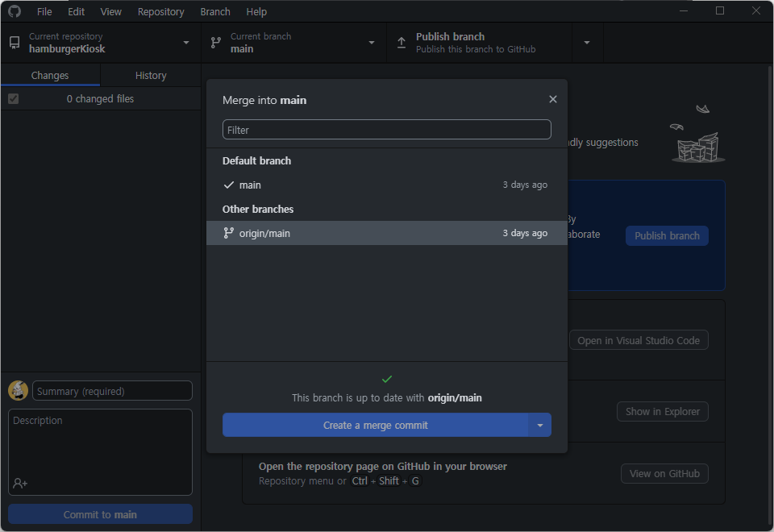Click the Shift key hint

pos(389,480)
